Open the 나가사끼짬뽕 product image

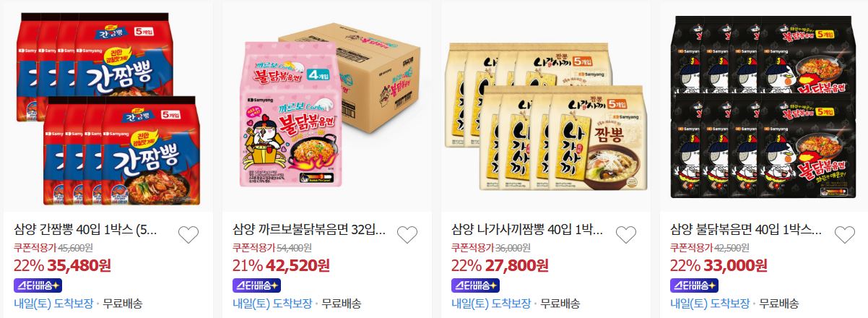[x=545, y=106]
